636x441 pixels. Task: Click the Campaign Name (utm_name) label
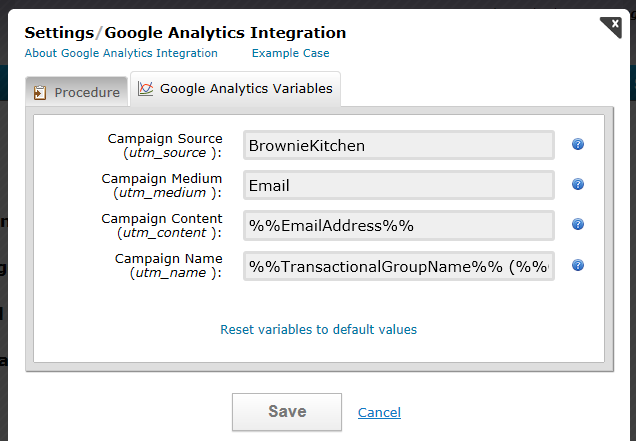point(169,265)
